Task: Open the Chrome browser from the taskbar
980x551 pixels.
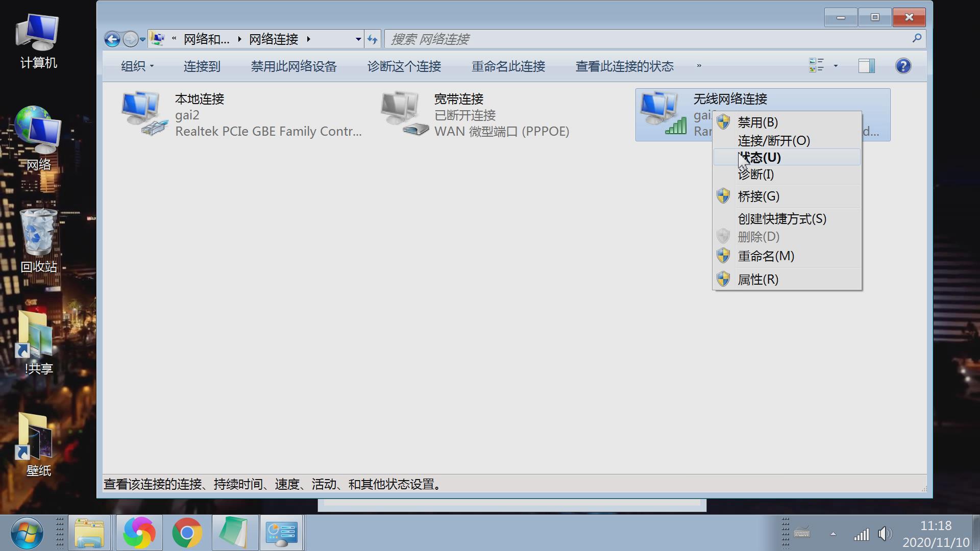Action: click(x=187, y=532)
